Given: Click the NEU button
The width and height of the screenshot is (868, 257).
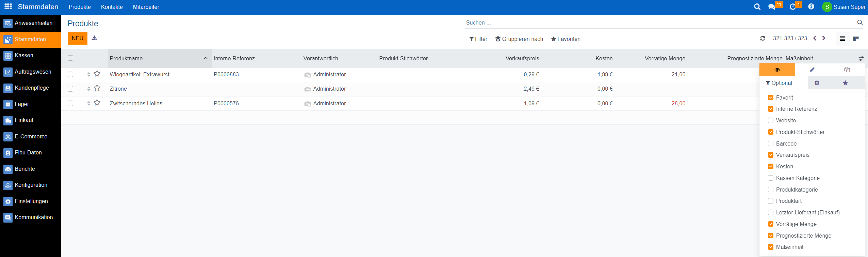Looking at the screenshot, I should (77, 38).
